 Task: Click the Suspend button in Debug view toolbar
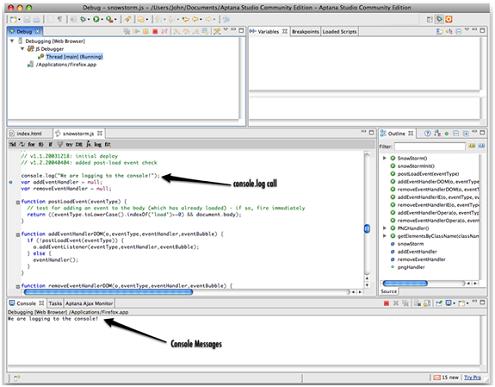(x=146, y=31)
